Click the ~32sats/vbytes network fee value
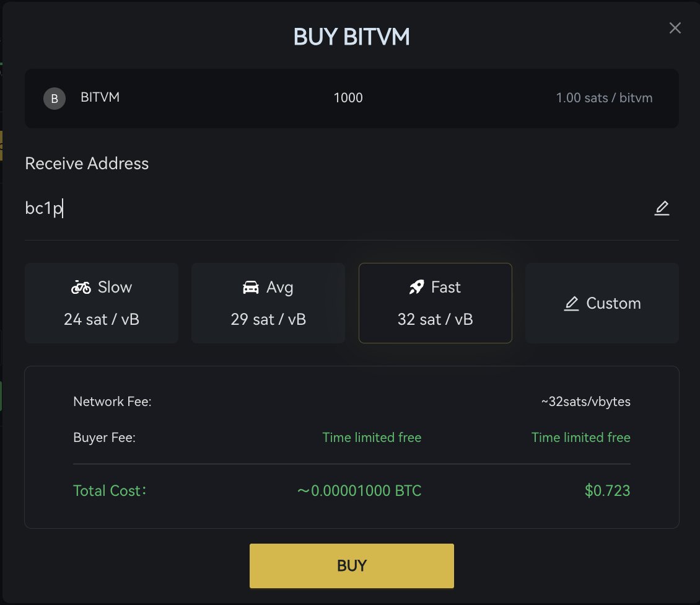 [586, 402]
